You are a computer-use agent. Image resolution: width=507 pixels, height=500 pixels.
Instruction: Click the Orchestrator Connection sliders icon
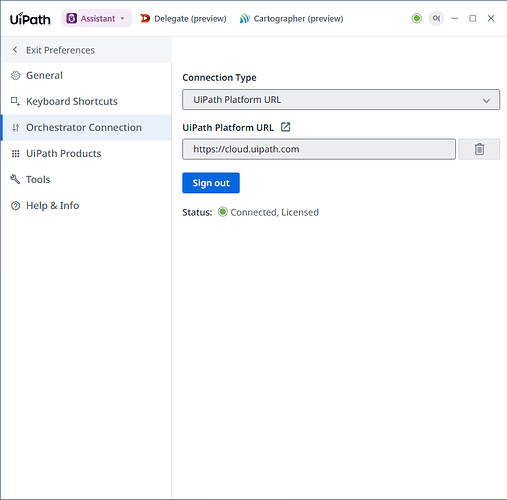(x=15, y=127)
